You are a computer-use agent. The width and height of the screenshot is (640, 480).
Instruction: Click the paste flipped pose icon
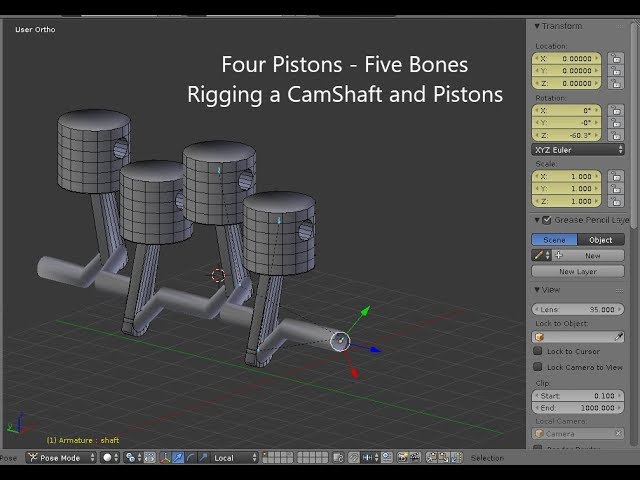click(457, 458)
